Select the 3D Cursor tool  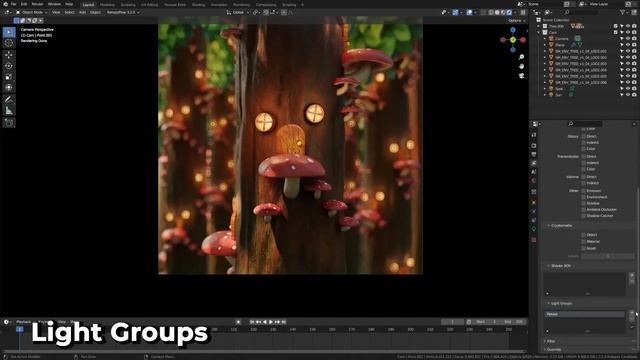point(9,43)
